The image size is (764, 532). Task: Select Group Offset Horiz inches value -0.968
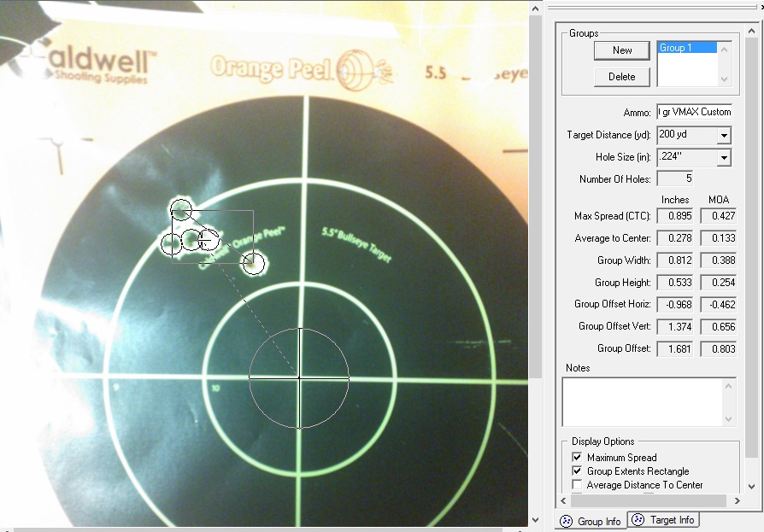[675, 305]
